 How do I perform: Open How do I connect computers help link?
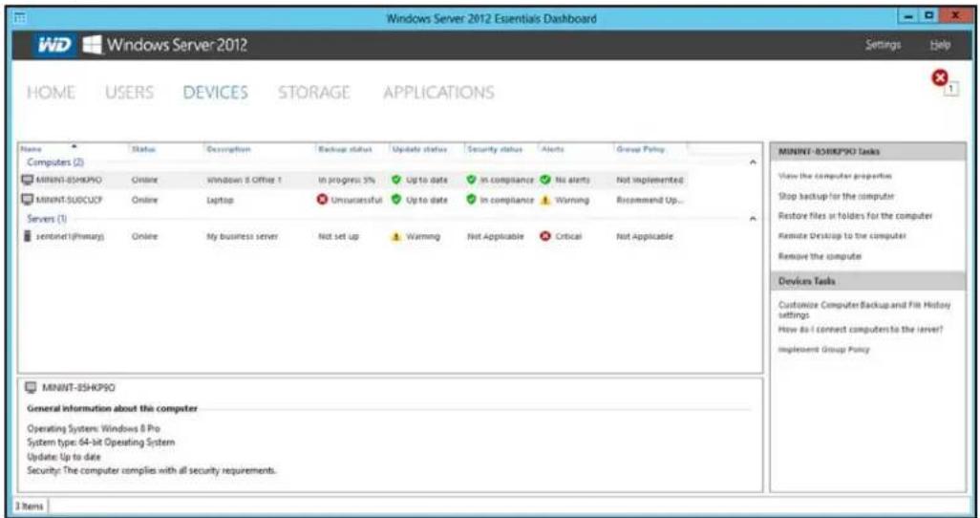coord(861,330)
